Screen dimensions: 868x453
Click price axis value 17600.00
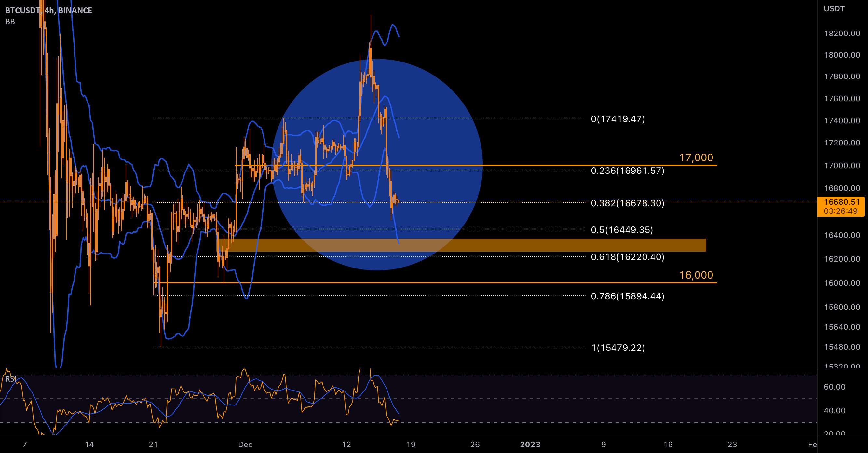click(842, 98)
